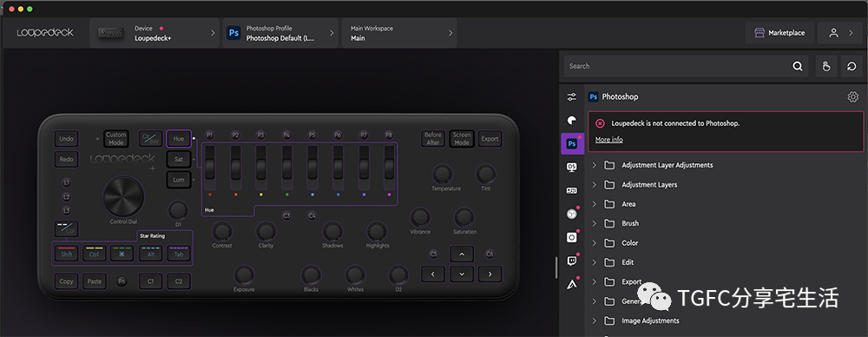
Task: Select the P5 button above sliders
Action: (x=312, y=135)
